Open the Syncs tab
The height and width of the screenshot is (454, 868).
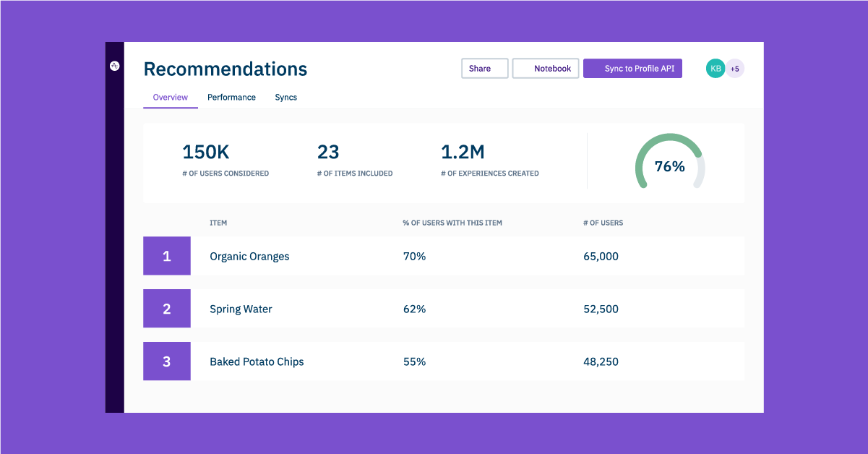tap(285, 98)
